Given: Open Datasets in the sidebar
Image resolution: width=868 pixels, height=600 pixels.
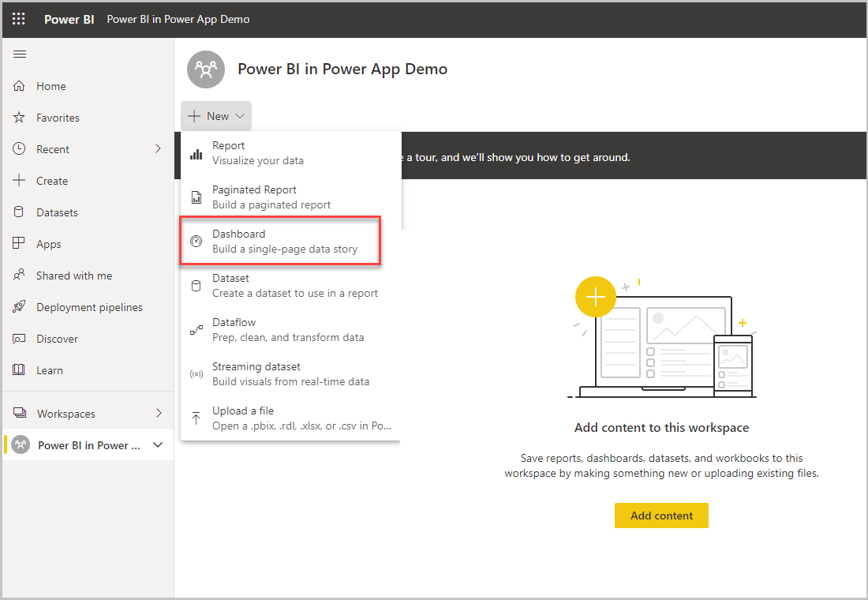Looking at the screenshot, I should tap(88, 212).
